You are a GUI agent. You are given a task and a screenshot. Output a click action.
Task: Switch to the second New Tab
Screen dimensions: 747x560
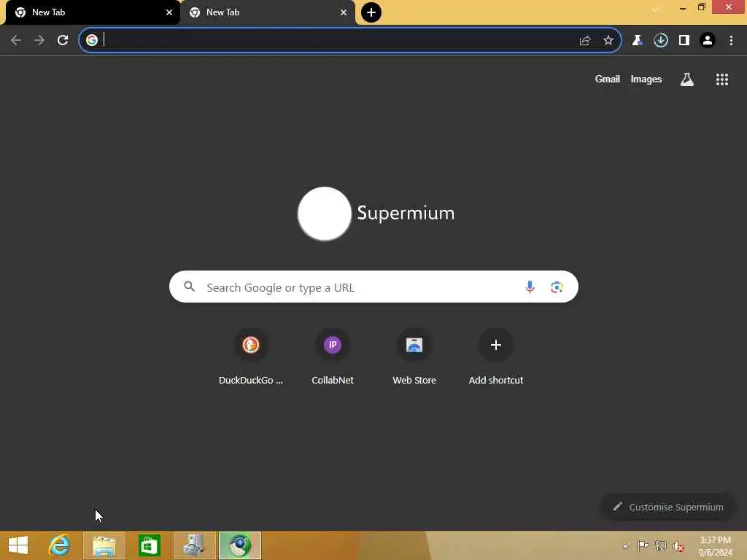tap(267, 12)
